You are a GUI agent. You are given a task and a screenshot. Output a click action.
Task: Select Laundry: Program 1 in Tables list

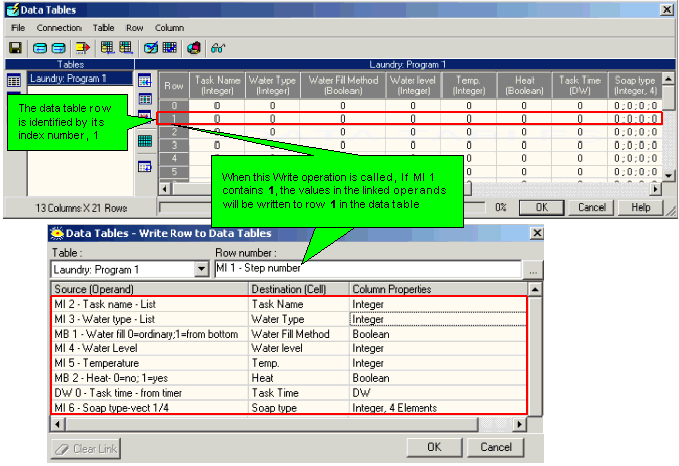point(68,77)
